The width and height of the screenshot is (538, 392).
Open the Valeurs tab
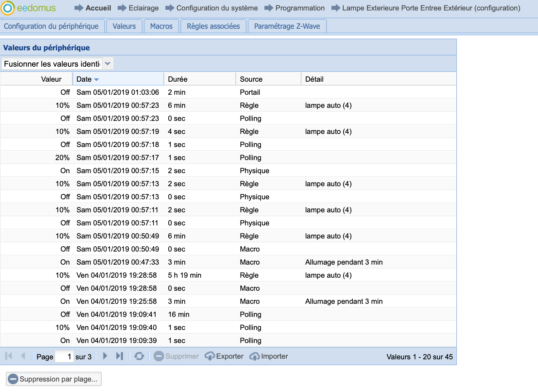tap(124, 26)
